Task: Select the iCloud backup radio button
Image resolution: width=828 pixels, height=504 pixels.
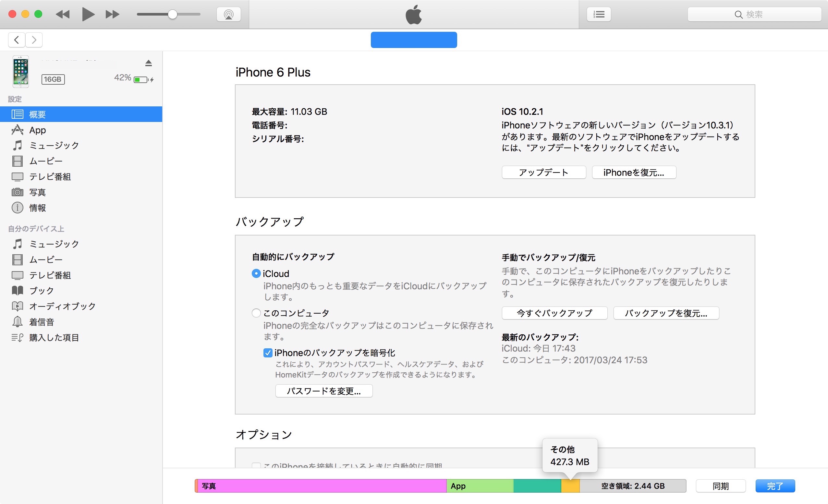Action: coord(256,273)
